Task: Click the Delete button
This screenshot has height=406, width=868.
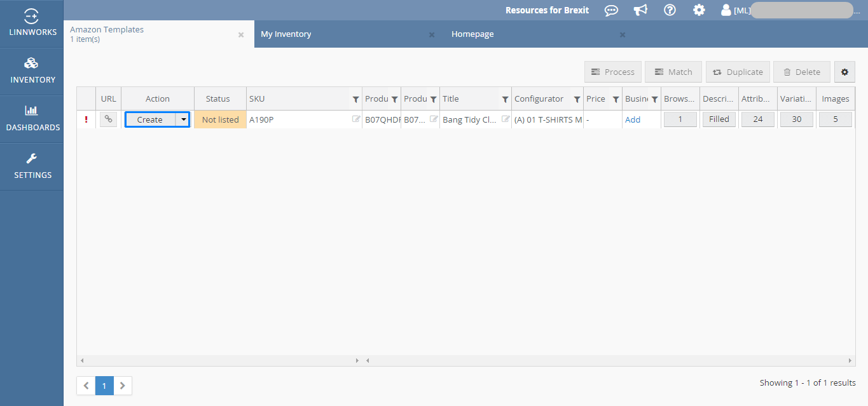Action: tap(802, 72)
